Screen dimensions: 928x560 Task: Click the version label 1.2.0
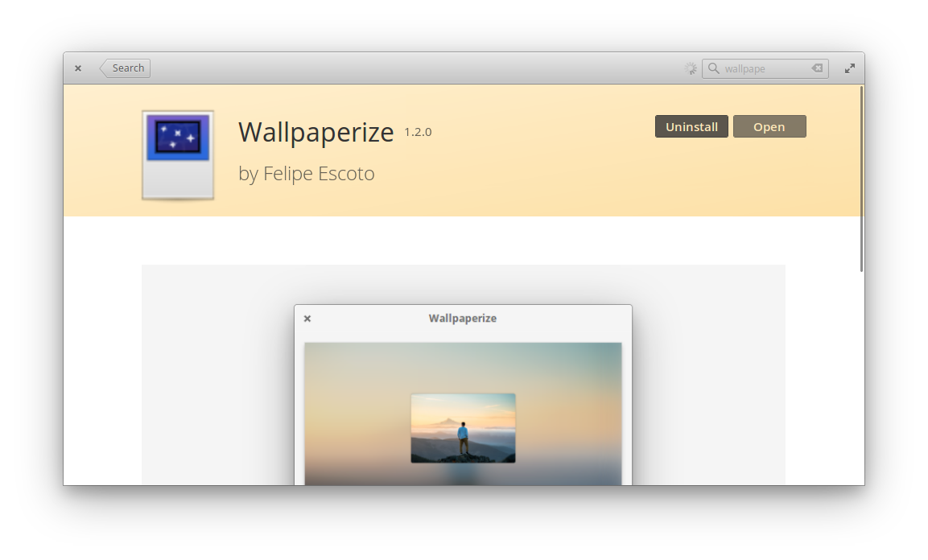coord(418,132)
